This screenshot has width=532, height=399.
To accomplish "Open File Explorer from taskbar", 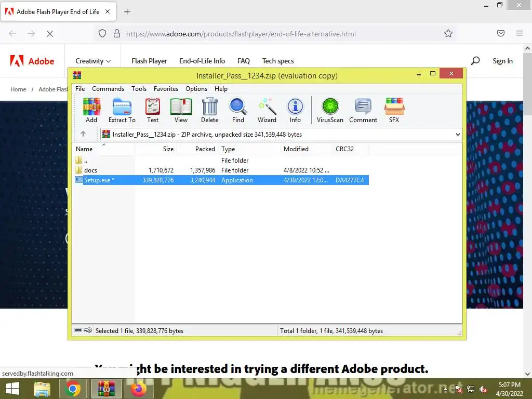I will 42,389.
